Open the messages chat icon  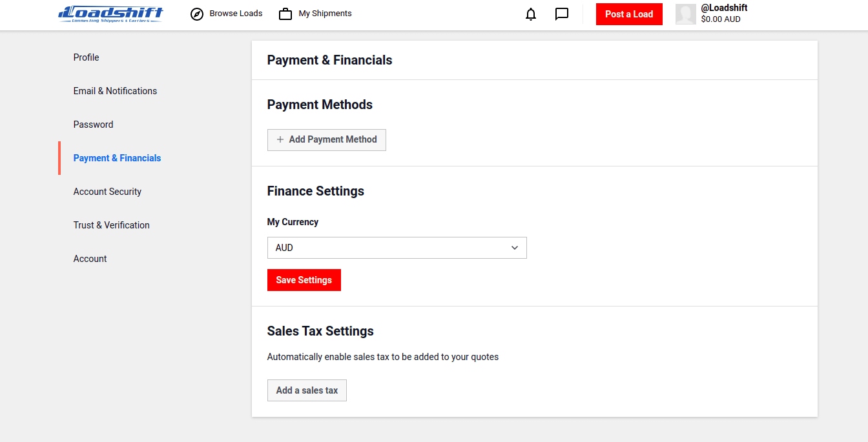pyautogui.click(x=562, y=14)
